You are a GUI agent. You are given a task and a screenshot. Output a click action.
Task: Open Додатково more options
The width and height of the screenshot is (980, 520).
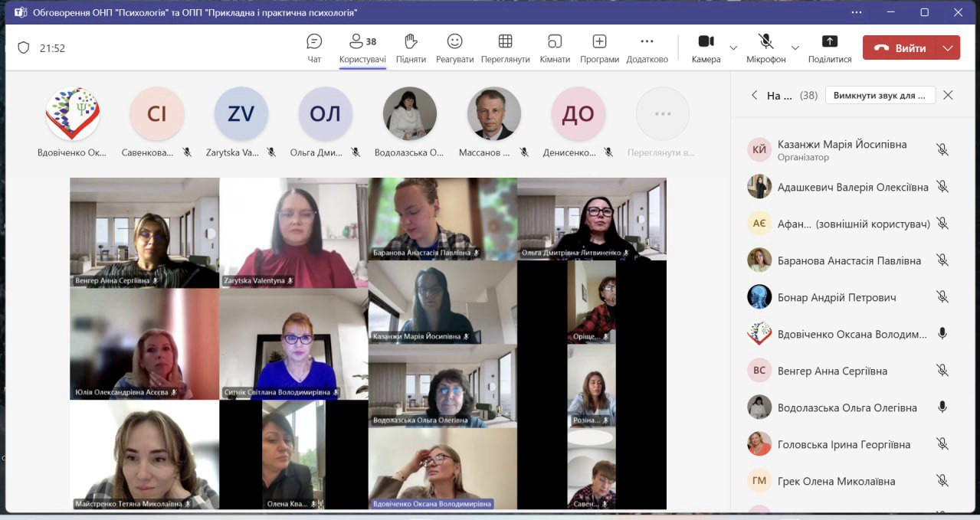click(x=647, y=48)
